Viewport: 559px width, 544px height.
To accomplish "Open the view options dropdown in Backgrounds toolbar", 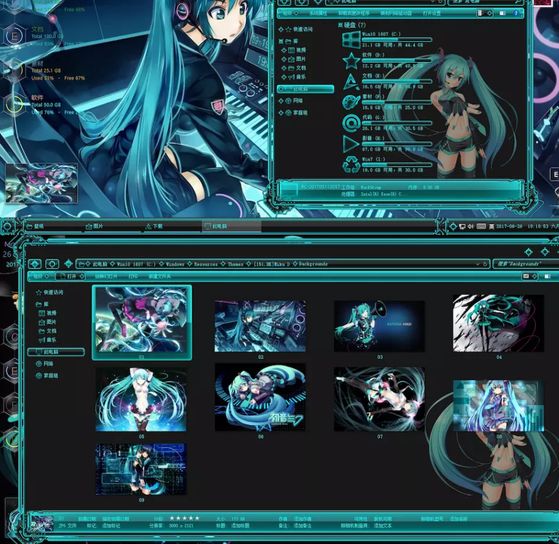I will click(534, 276).
